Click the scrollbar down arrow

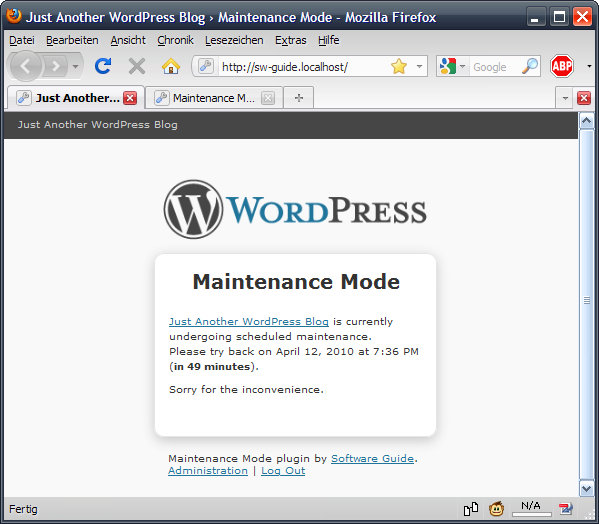tap(586, 488)
